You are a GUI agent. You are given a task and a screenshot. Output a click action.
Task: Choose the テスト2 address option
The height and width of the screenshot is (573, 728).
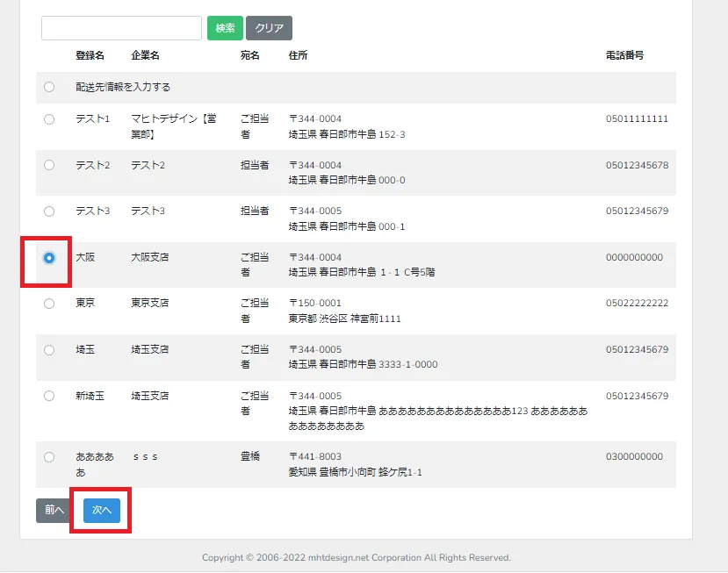coord(49,165)
